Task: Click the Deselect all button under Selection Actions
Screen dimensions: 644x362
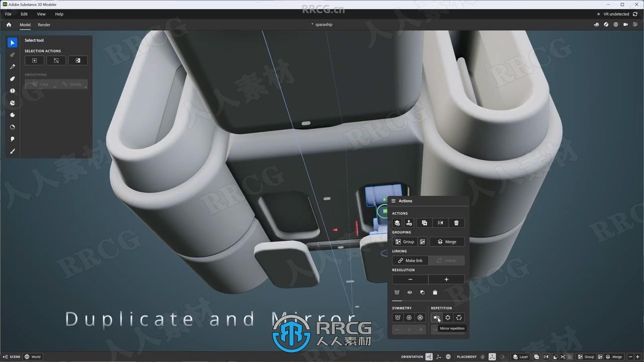Action: tap(56, 60)
